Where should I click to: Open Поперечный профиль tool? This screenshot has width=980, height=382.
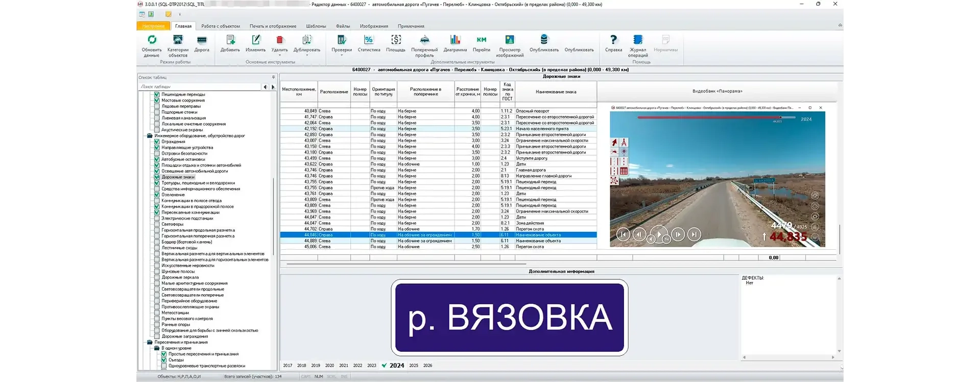pyautogui.click(x=424, y=40)
